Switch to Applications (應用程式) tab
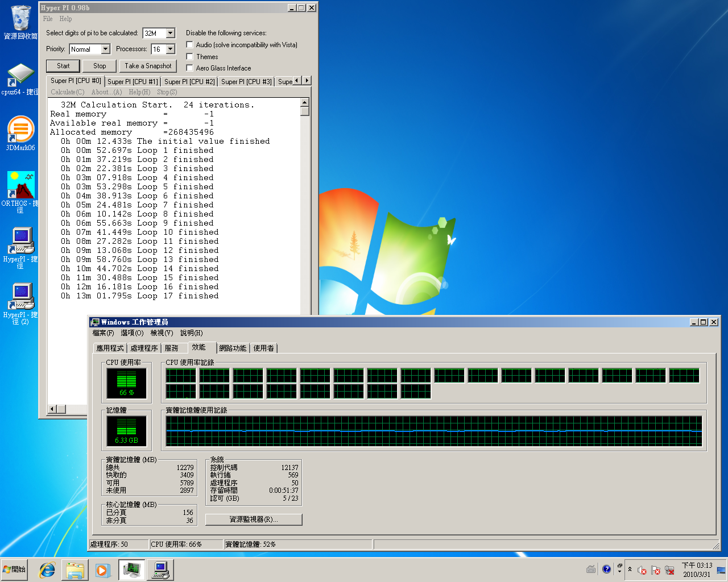728x582 pixels. pyautogui.click(x=110, y=348)
